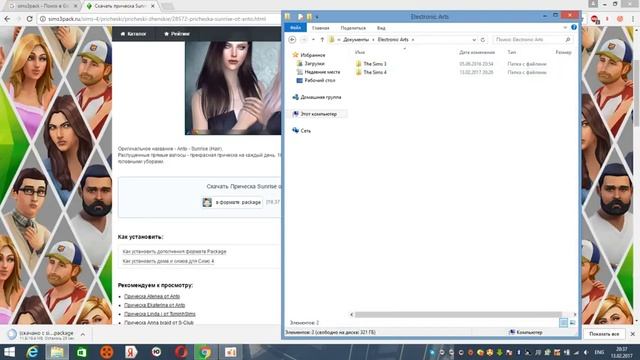The image size is (640, 360).
Task: Expand the Explorer ribbon chevron
Action: [x=565, y=27]
